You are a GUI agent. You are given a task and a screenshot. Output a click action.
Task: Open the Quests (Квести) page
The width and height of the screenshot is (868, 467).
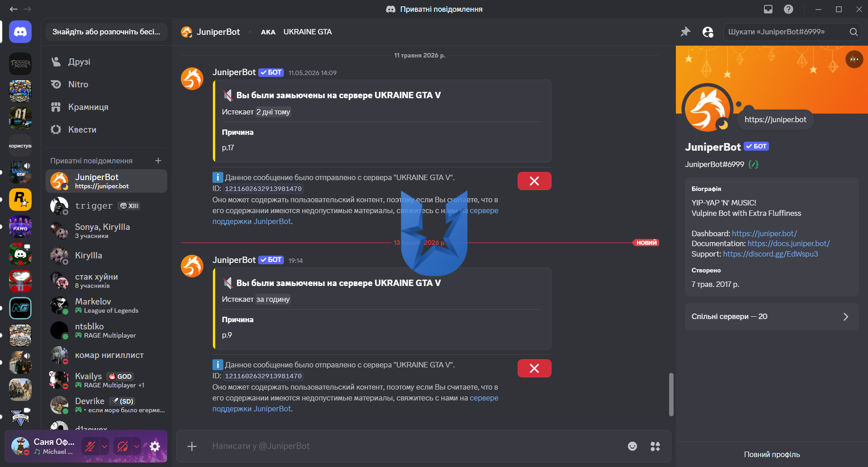[x=106, y=129]
